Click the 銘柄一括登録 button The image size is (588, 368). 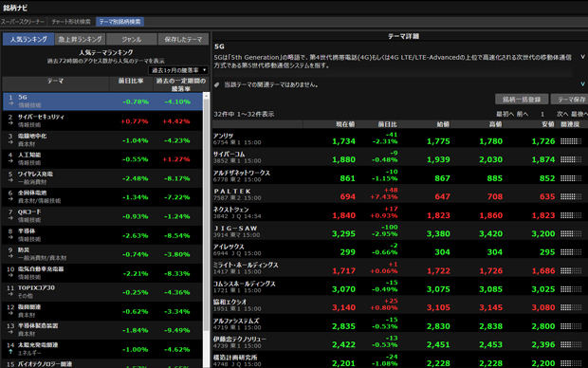click(x=522, y=100)
